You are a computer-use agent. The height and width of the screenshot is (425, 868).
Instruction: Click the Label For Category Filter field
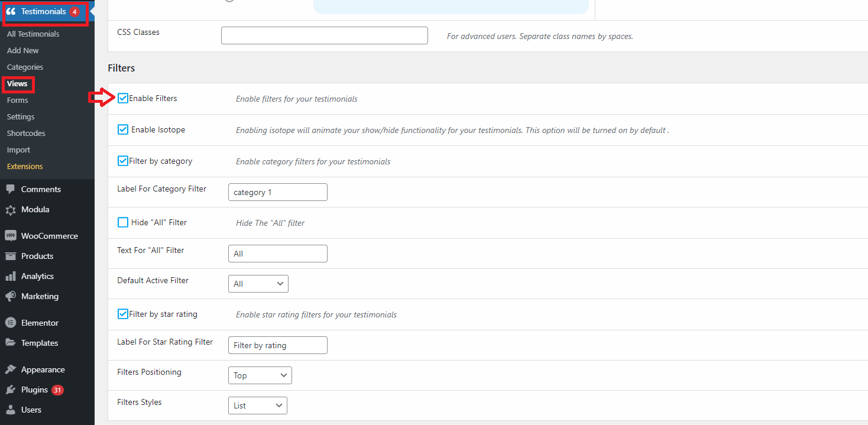point(278,192)
